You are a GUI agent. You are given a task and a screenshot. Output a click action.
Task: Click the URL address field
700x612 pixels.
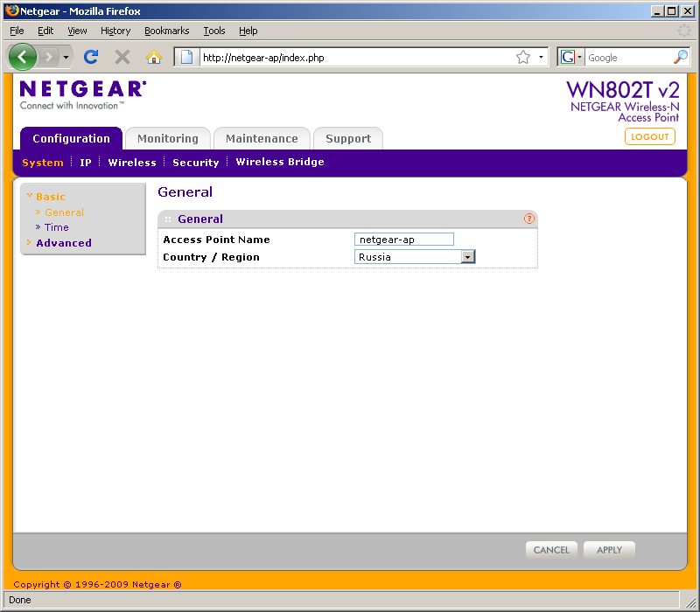356,58
